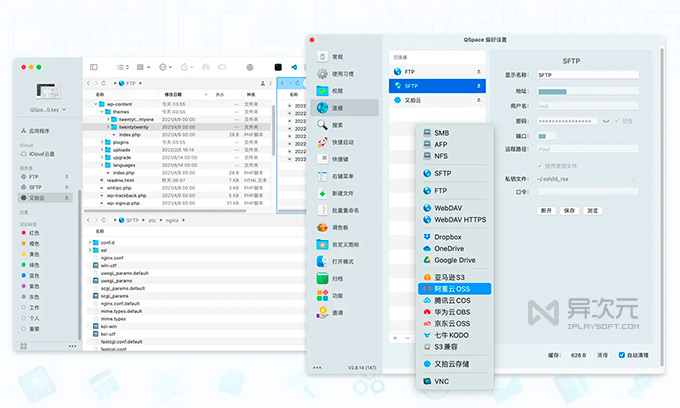680x408 pixels.
Task: Collapse the wp-content folder
Action: [96, 104]
